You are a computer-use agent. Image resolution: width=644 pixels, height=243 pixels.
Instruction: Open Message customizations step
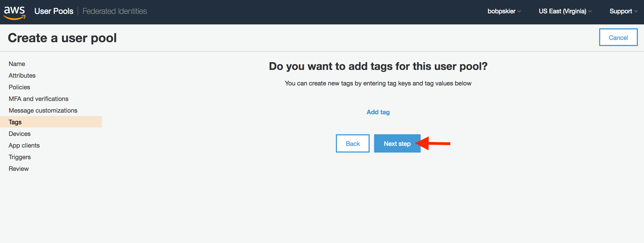[x=43, y=110]
